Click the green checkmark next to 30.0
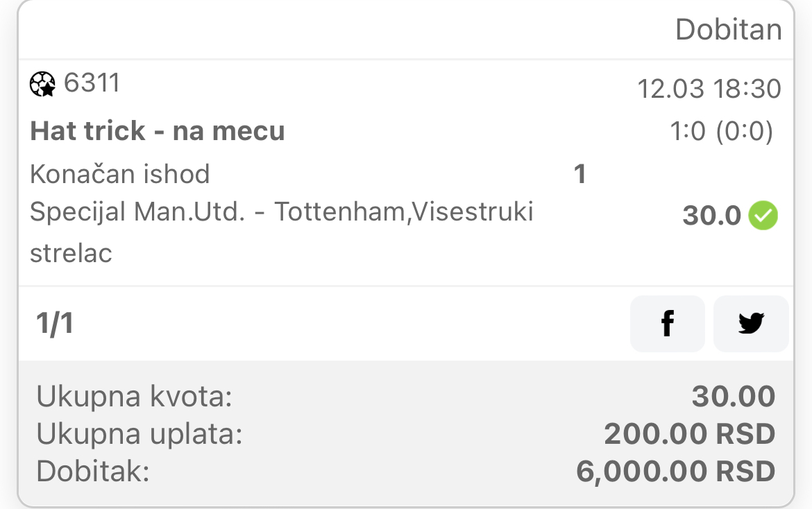Image resolution: width=812 pixels, height=509 pixels. tap(763, 215)
